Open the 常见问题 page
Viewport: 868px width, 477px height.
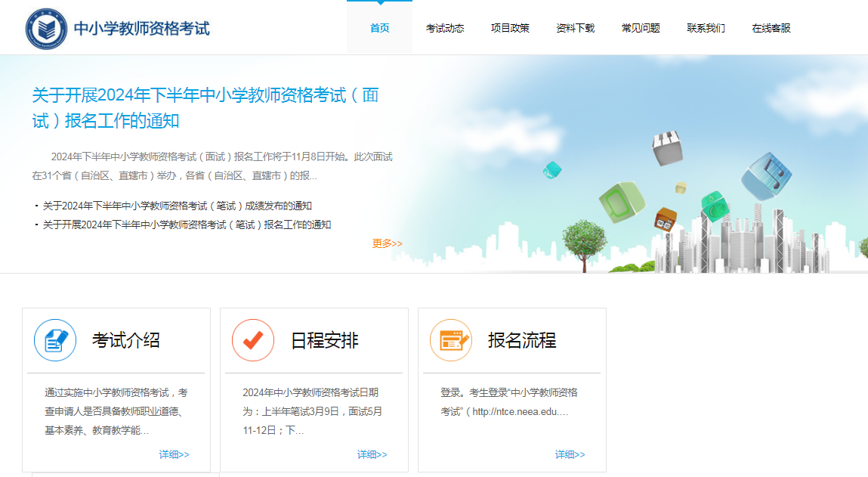pos(641,28)
